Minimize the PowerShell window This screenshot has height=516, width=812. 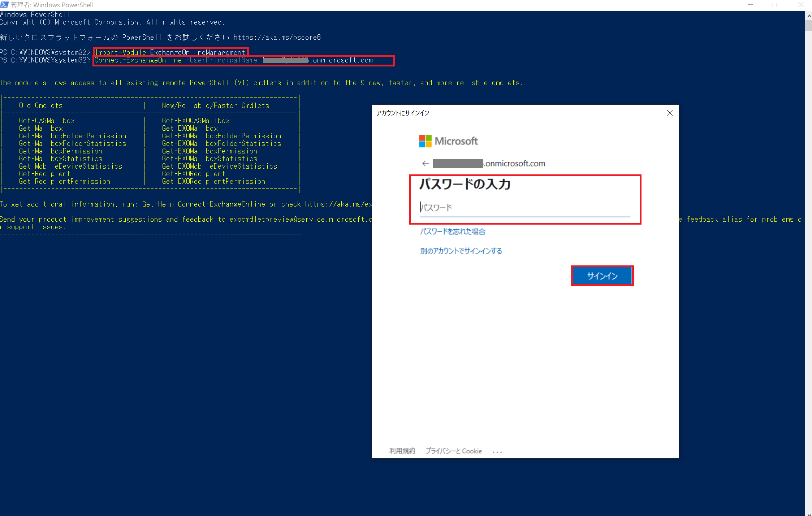751,5
